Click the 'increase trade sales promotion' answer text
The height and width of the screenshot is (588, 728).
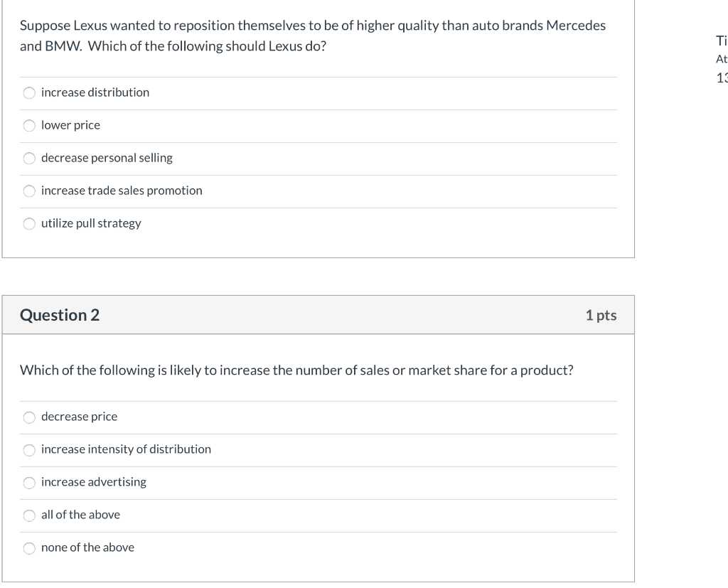[x=122, y=191]
